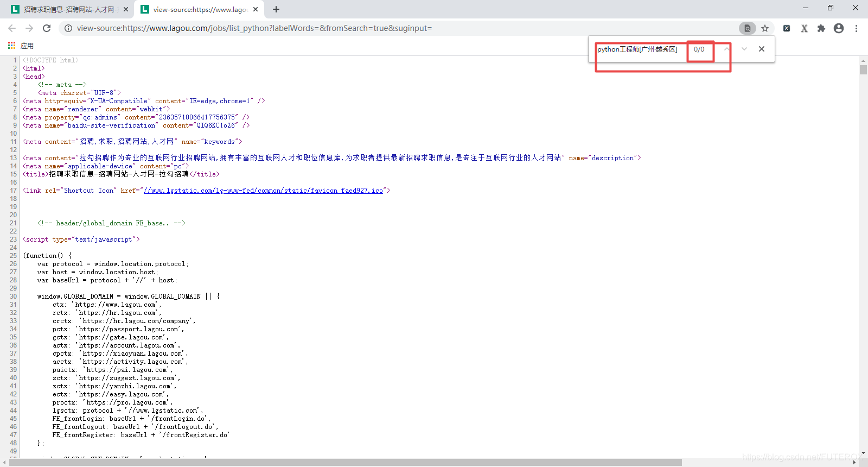Open the Extensions puzzle piece menu
Viewport: 868px width, 467px height.
tap(821, 28)
